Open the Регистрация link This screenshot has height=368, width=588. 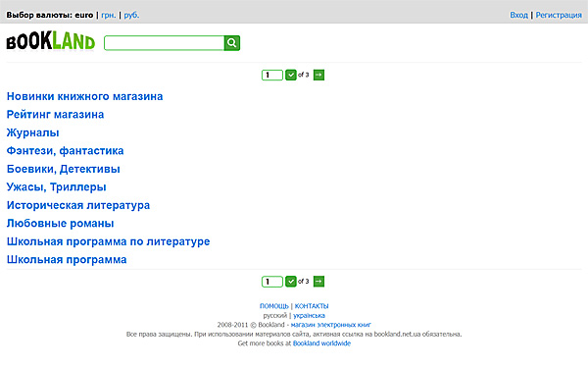[x=559, y=15]
